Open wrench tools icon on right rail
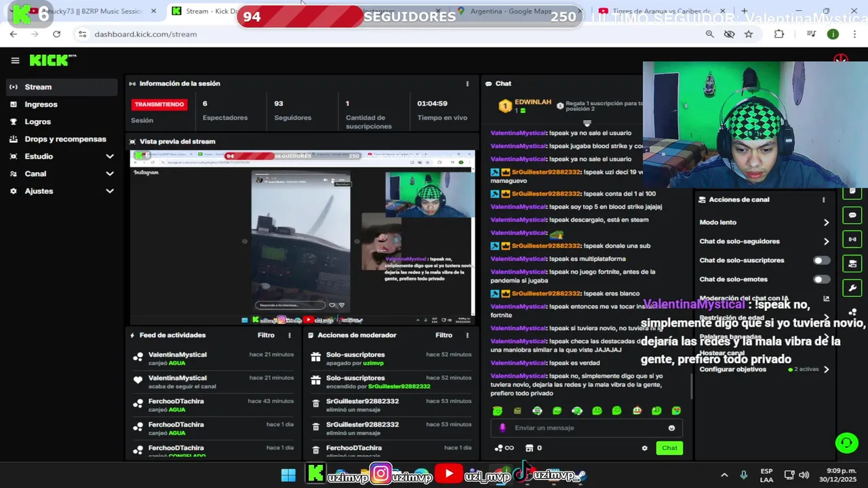 coord(852,288)
